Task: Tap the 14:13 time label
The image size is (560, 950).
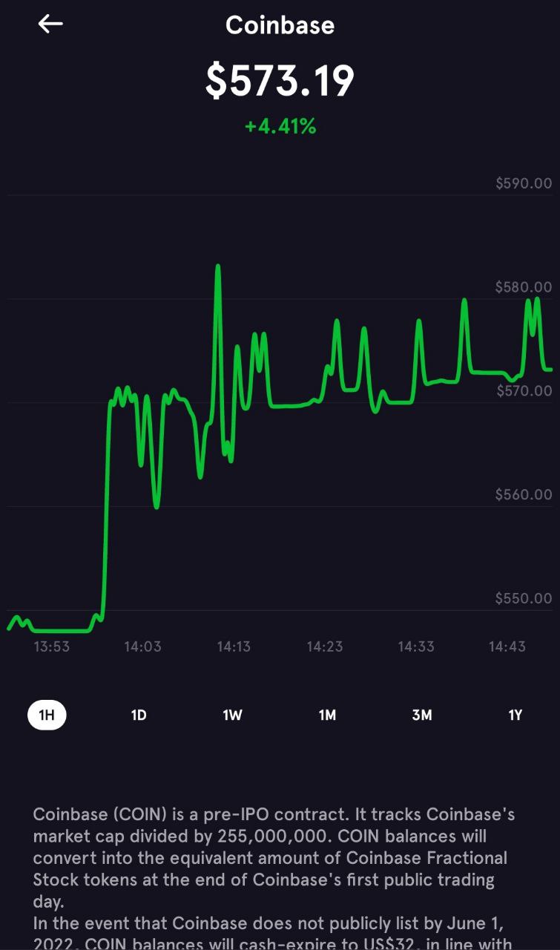Action: (x=234, y=646)
